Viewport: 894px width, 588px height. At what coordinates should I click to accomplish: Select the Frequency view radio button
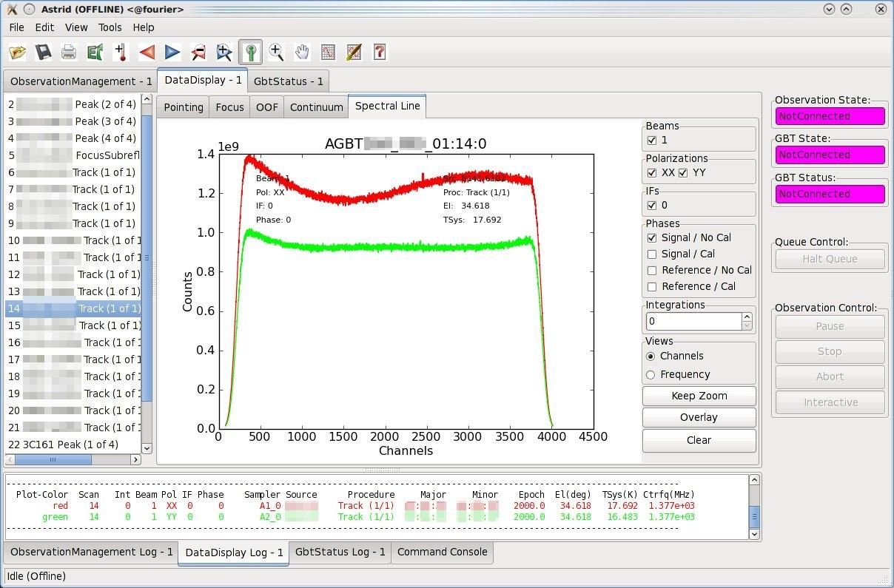pyautogui.click(x=651, y=374)
